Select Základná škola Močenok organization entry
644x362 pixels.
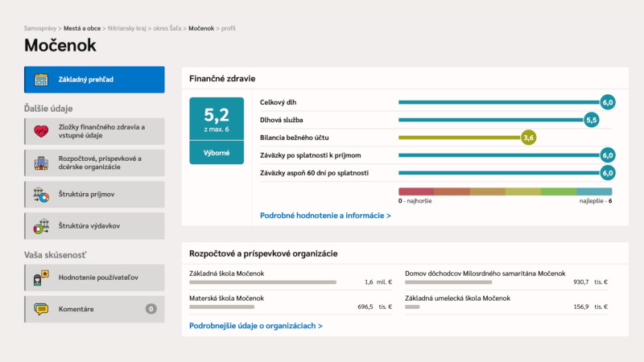tap(226, 274)
